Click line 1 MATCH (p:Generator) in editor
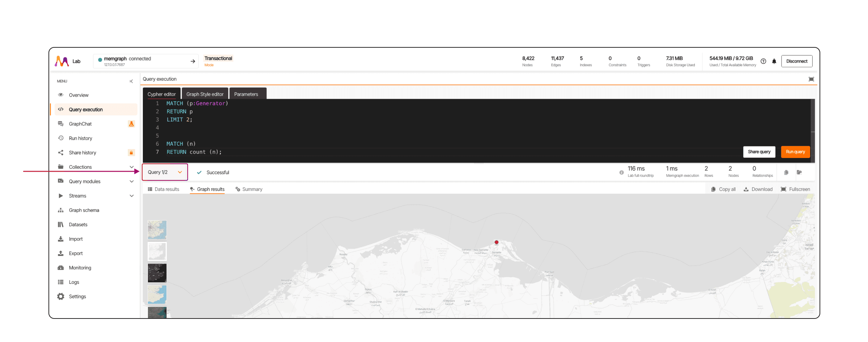Viewport: 868px width, 342px height. point(197,103)
